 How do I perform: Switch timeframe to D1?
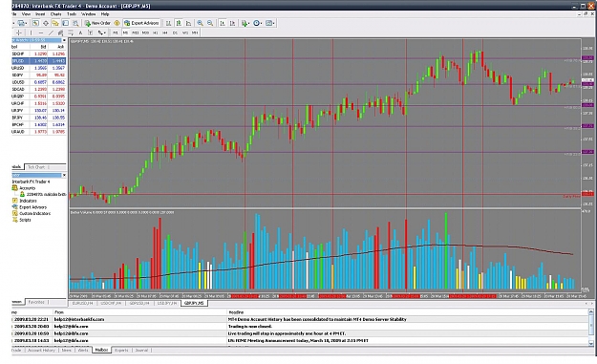pyautogui.click(x=175, y=32)
